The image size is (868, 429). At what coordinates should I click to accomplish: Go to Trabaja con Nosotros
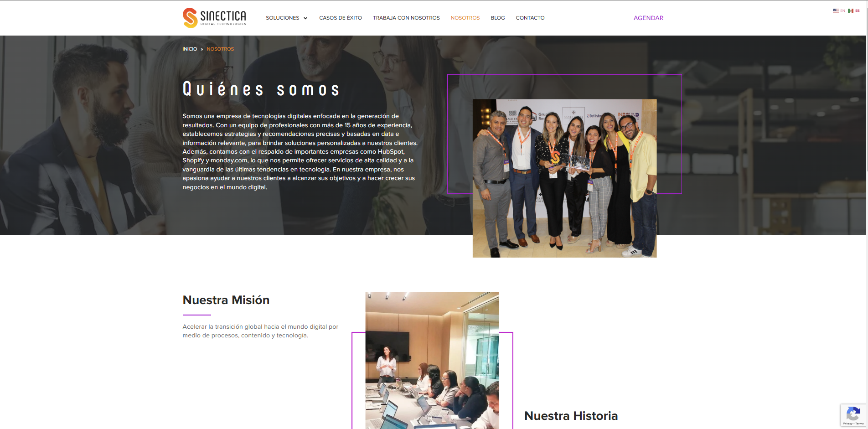pyautogui.click(x=406, y=18)
